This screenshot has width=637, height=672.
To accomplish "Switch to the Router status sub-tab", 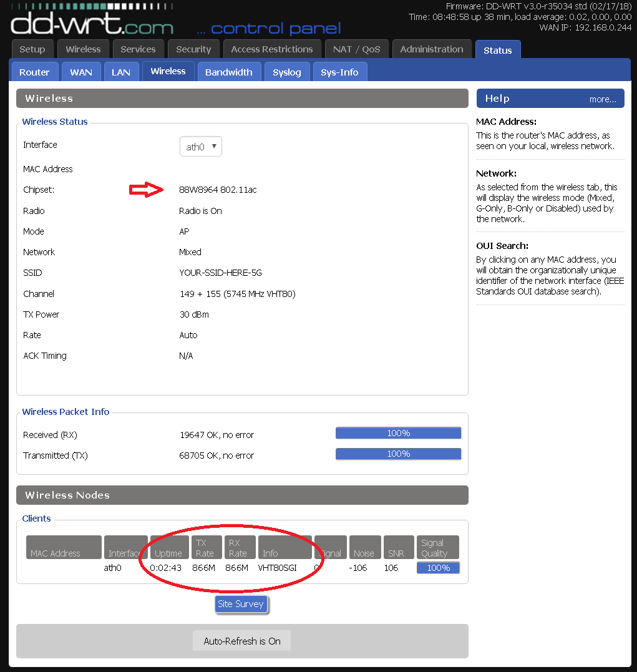I will click(34, 72).
